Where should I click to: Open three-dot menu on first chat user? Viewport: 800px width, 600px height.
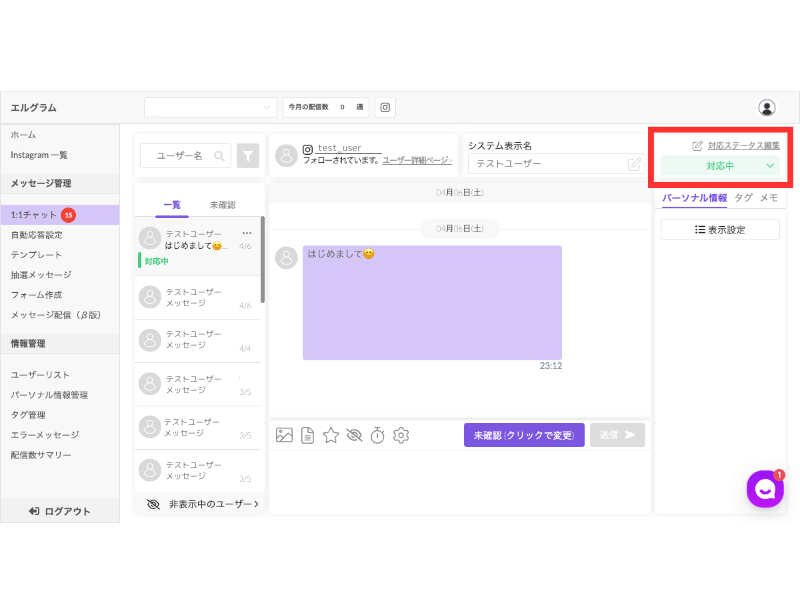coord(247,233)
